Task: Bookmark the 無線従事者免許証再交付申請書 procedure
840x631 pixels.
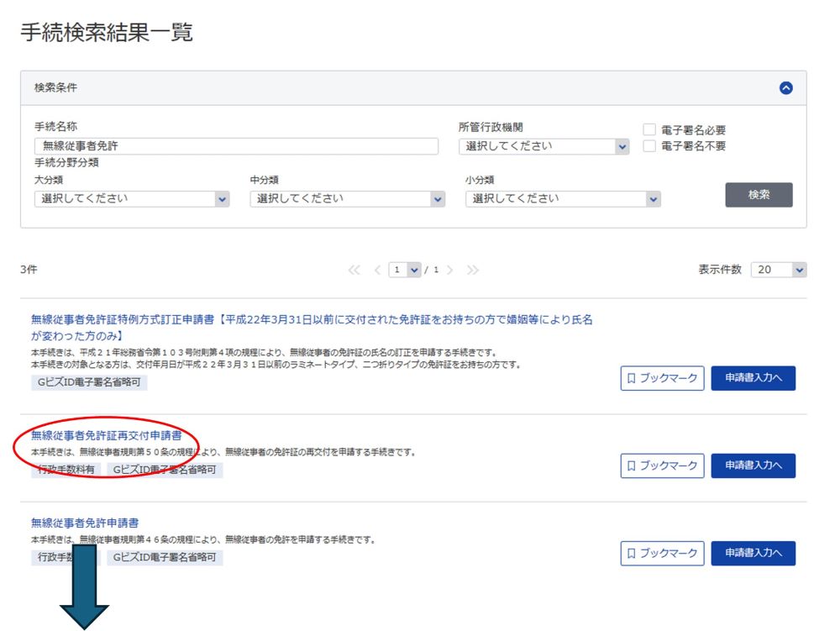Action: coord(662,465)
